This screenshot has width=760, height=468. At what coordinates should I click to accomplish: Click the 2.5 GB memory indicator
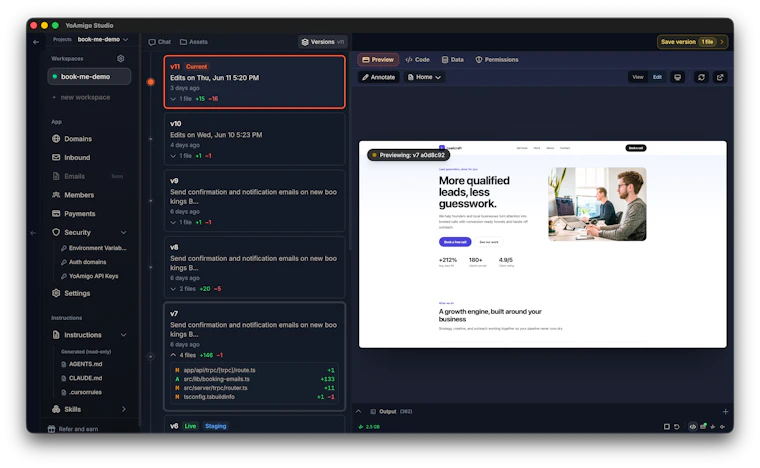[369, 427]
